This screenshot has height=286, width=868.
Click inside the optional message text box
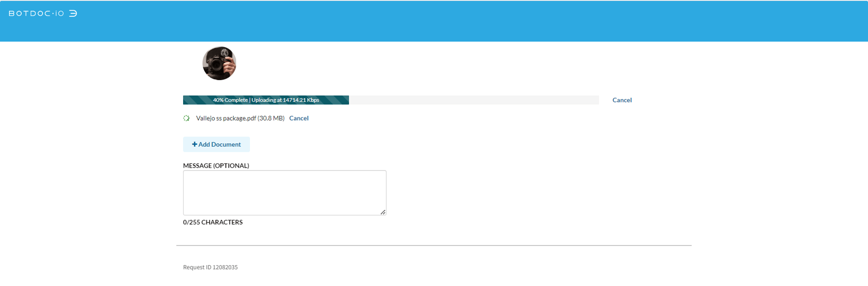[285, 193]
